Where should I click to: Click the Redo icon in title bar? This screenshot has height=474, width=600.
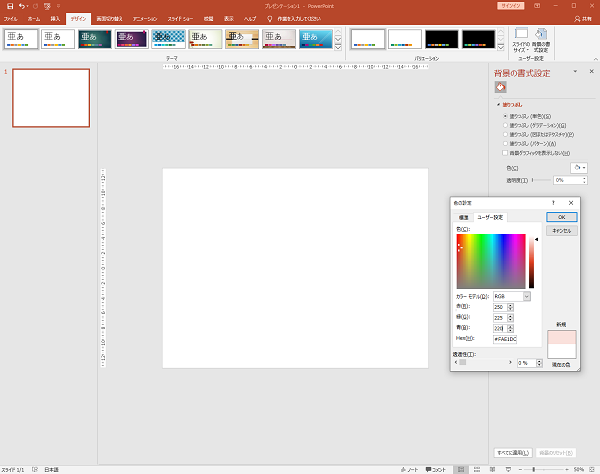[36, 6]
